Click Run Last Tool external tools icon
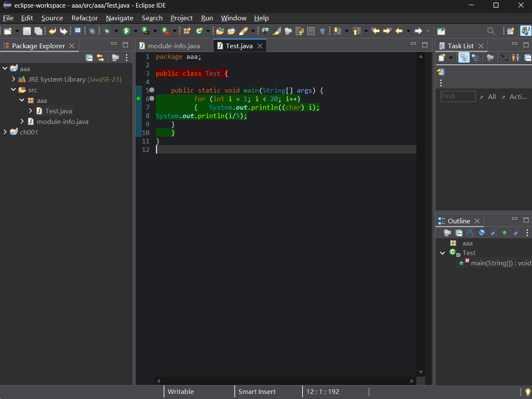 [x=165, y=31]
